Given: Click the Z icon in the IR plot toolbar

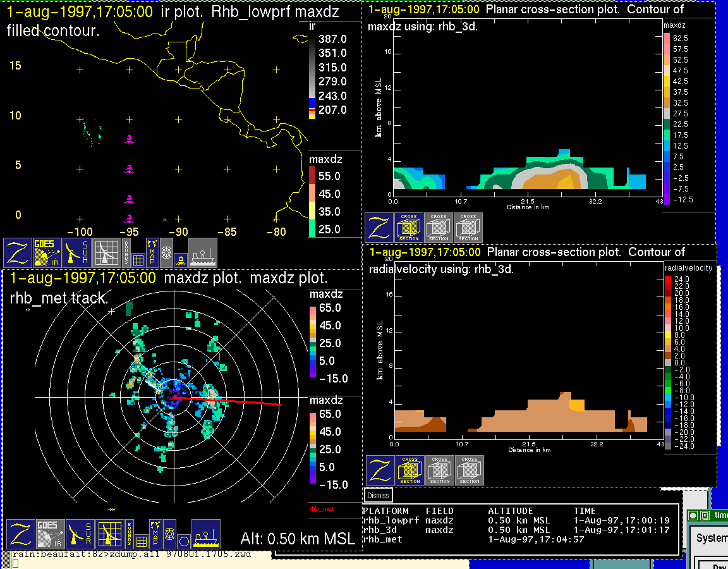Looking at the screenshot, I should (17, 253).
